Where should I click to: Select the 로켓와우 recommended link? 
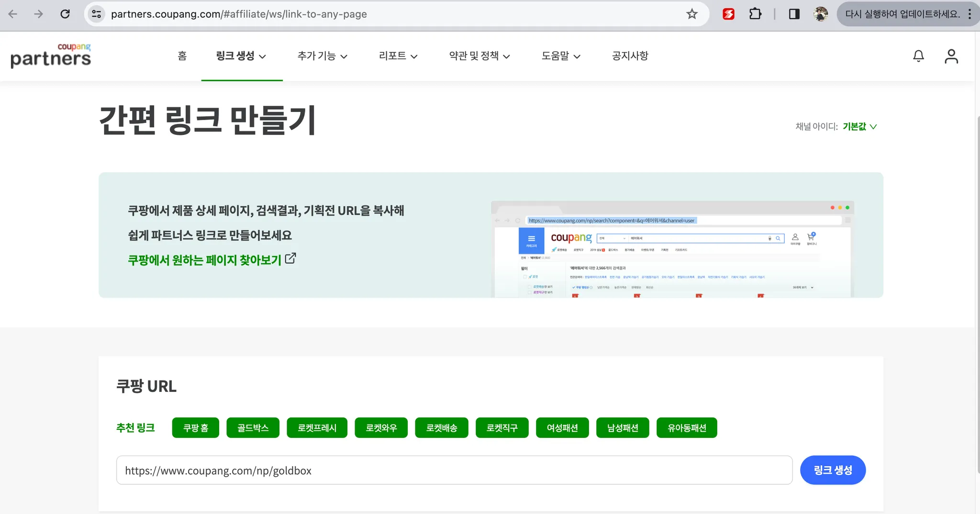pyautogui.click(x=381, y=428)
